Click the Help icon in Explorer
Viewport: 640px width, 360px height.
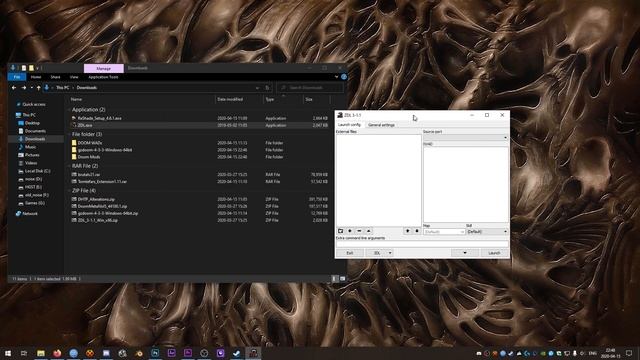pyautogui.click(x=344, y=77)
